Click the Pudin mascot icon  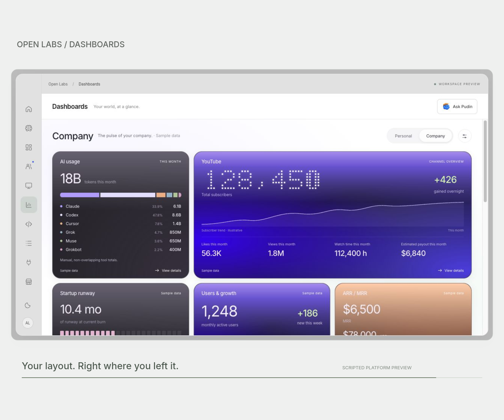pyautogui.click(x=446, y=106)
